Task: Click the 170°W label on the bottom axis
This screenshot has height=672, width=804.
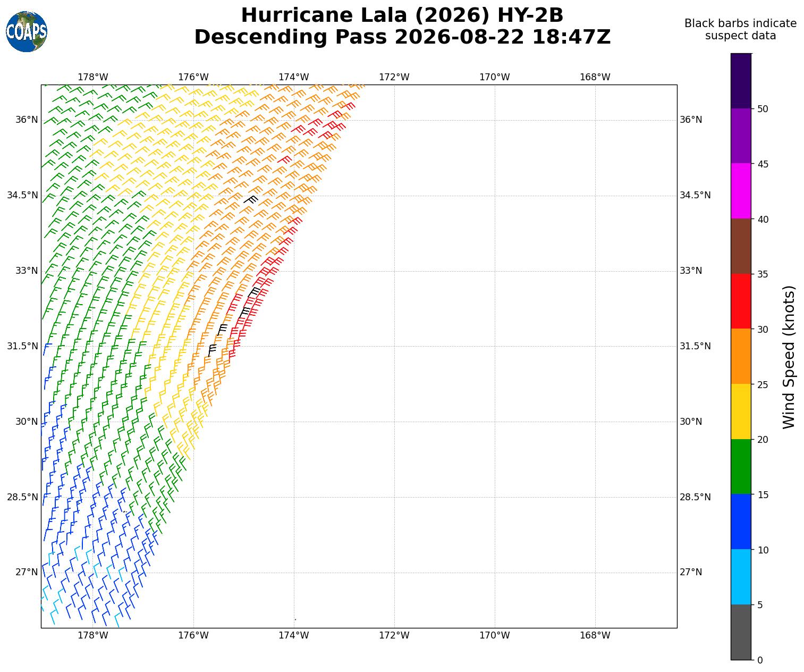Action: tap(495, 635)
